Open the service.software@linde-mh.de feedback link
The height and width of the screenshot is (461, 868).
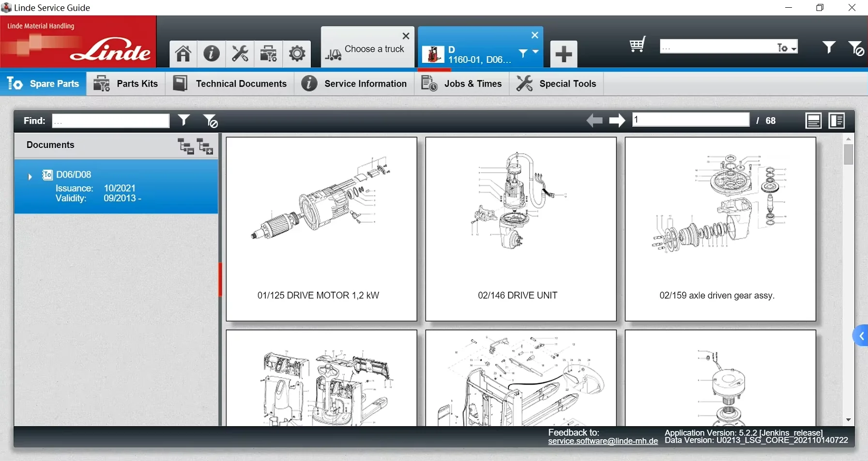603,441
